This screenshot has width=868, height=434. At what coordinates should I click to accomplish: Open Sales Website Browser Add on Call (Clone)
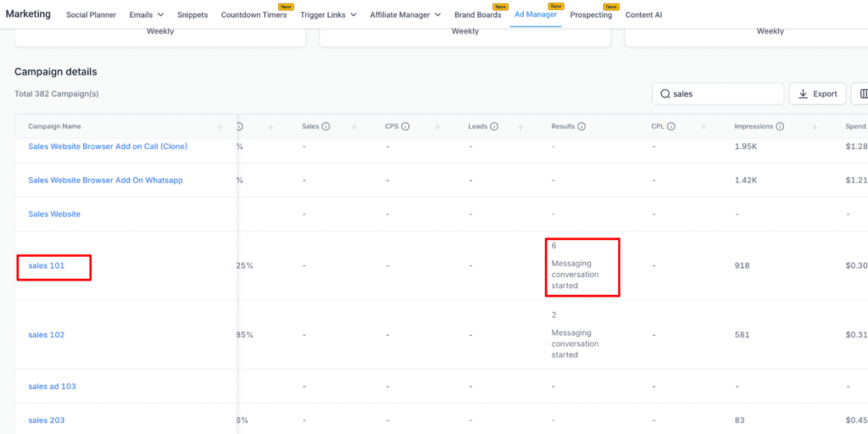point(108,147)
